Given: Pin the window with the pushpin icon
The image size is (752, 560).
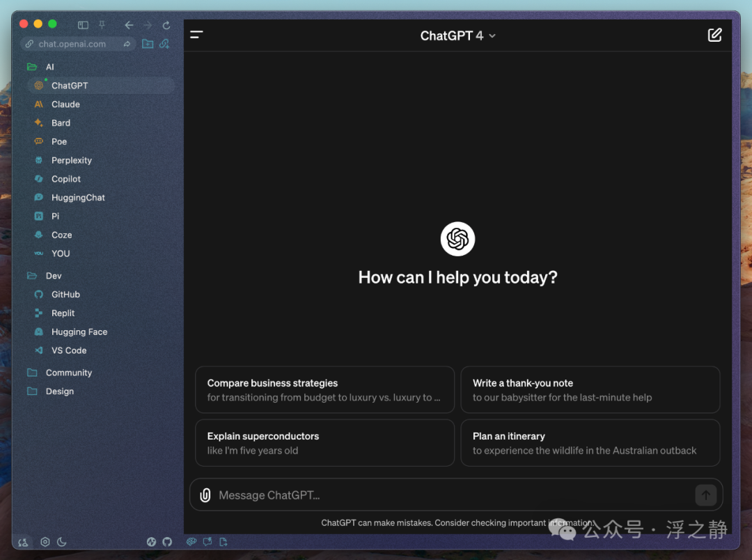Looking at the screenshot, I should tap(102, 25).
